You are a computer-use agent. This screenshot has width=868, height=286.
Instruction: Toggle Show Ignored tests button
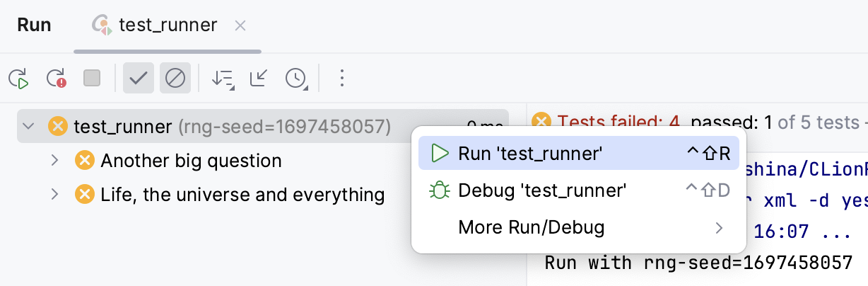(175, 78)
